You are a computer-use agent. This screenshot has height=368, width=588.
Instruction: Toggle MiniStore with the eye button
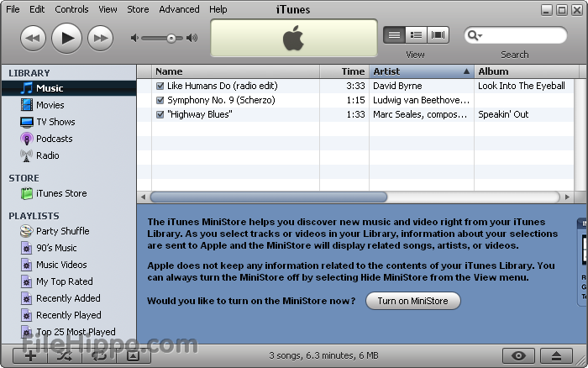tap(518, 355)
